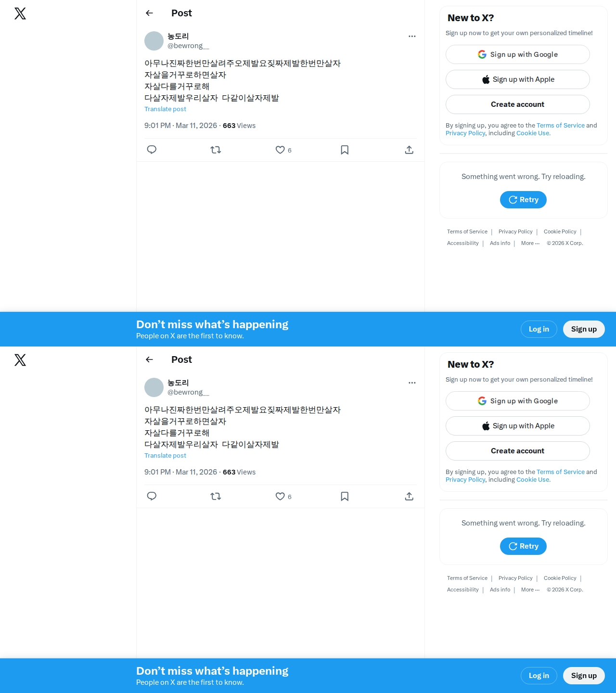The height and width of the screenshot is (693, 616).
Task: Like the upper post with the heart icon
Action: coord(280,150)
